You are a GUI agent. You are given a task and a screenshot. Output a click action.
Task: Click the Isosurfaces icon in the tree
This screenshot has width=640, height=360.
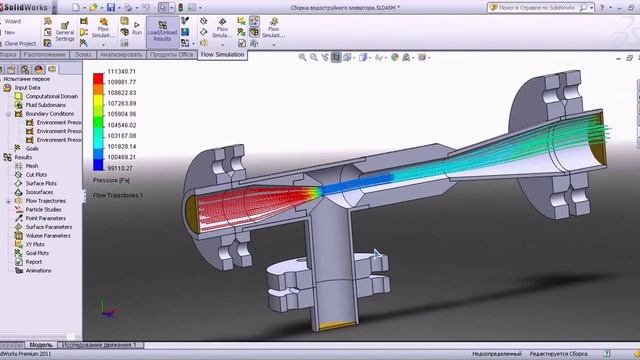coord(18,192)
